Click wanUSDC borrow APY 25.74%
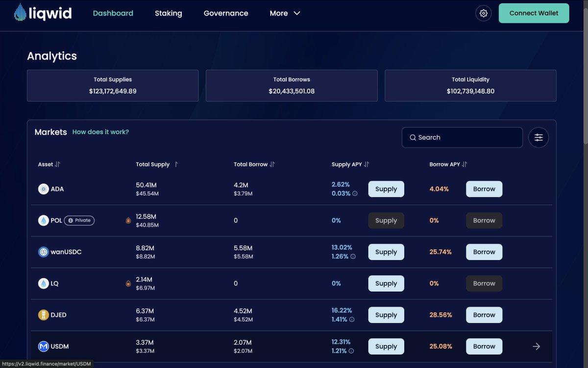The height and width of the screenshot is (368, 588). tap(441, 252)
